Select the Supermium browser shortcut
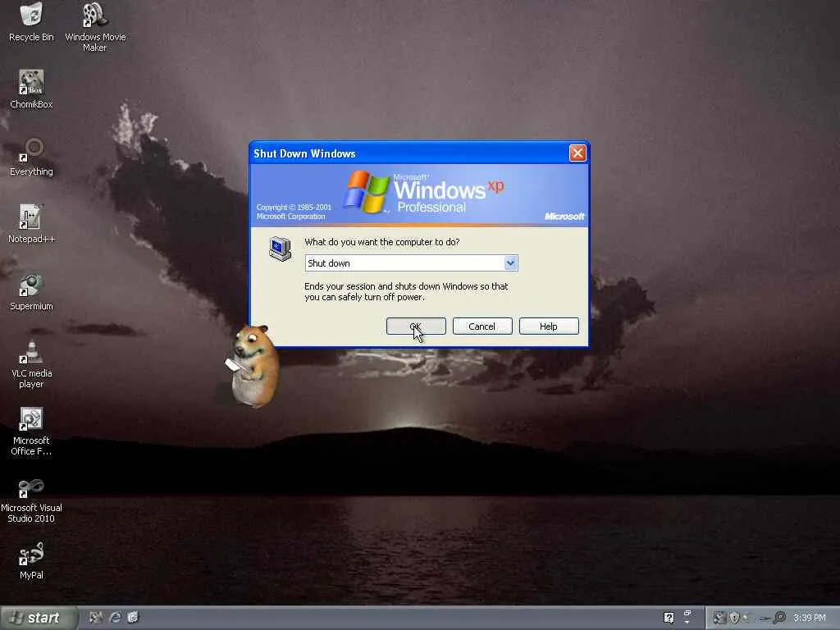 tap(31, 291)
